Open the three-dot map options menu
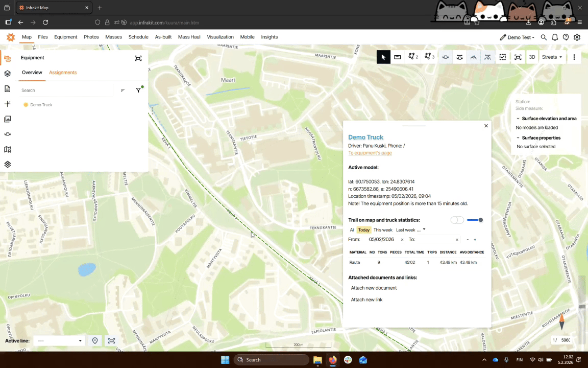Viewport: 588px width, 368px height. [x=574, y=57]
